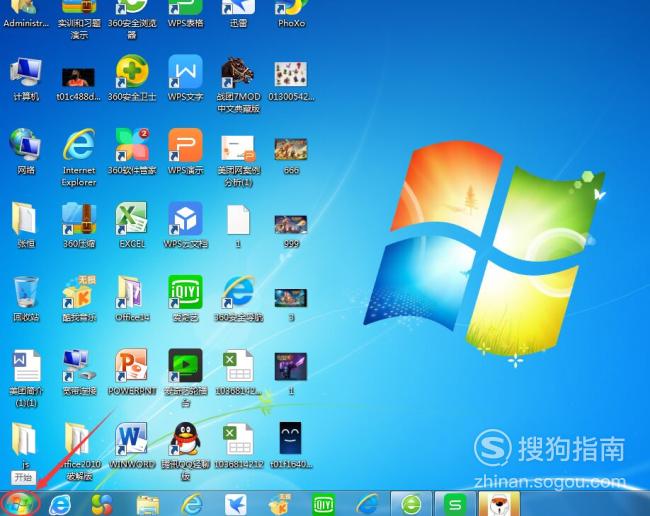Viewport: 650px width, 516px height.
Task: Open the Start menu orb button
Action: (x=21, y=504)
